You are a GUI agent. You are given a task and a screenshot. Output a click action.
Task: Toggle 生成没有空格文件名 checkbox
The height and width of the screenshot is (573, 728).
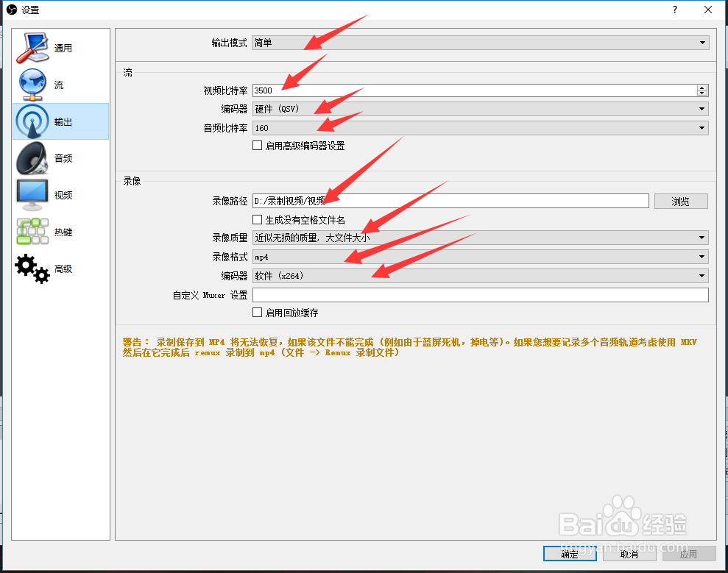pos(257,219)
